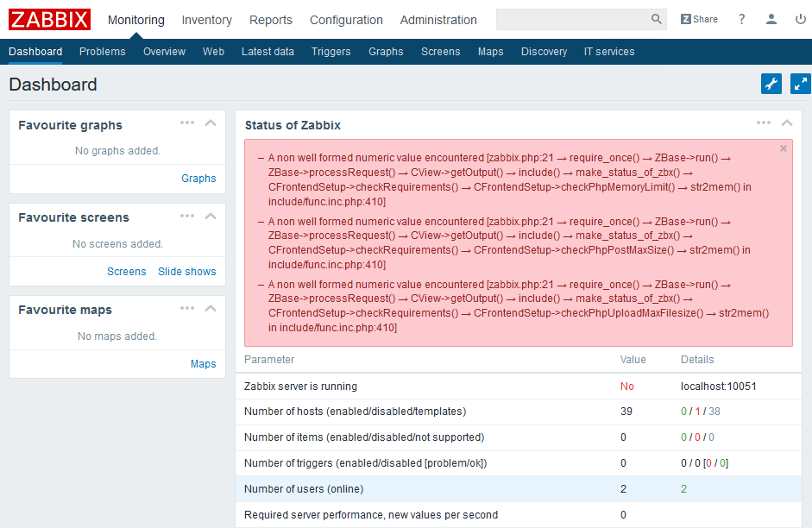Screen dimensions: 812x528
Task: Click the search magnifier icon
Action: [x=656, y=19]
